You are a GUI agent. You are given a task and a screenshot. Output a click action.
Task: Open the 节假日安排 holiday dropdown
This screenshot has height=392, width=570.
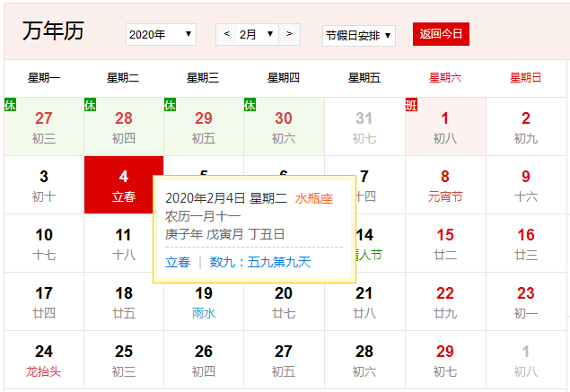359,36
